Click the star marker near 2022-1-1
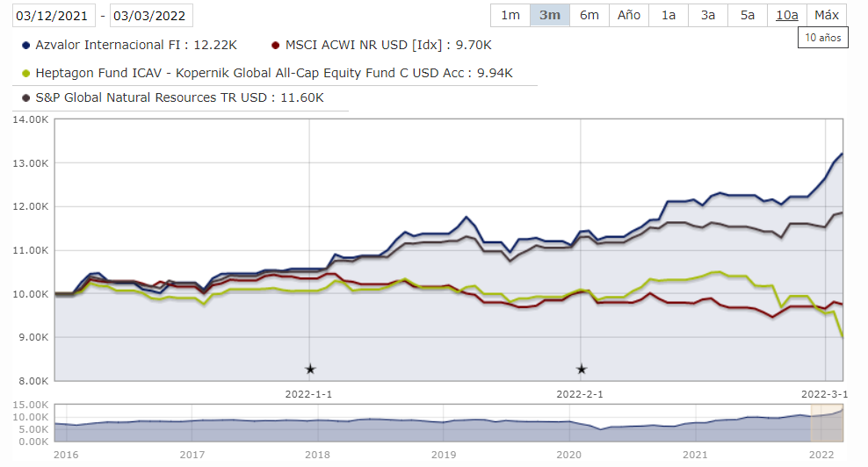Image resolution: width=868 pixels, height=467 pixels. tap(309, 370)
